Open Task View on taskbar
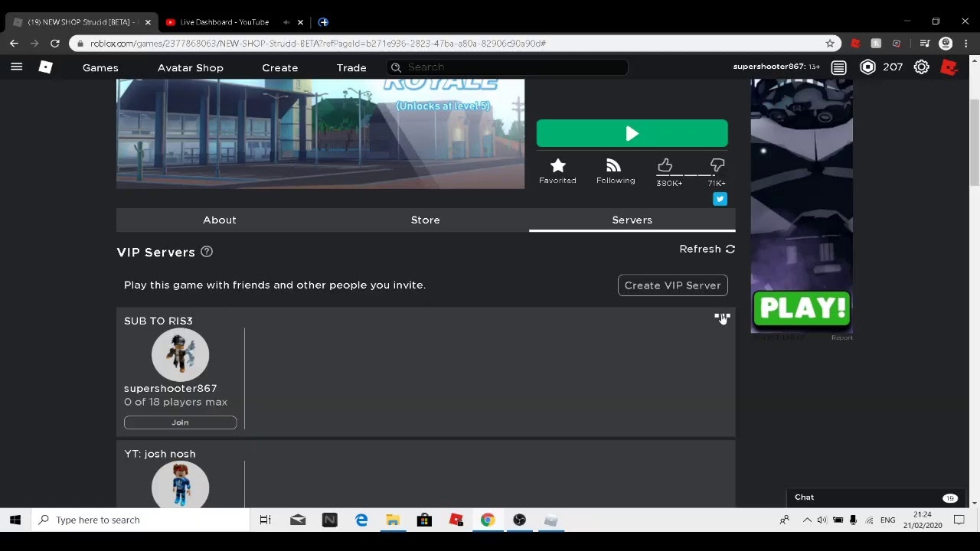Image resolution: width=980 pixels, height=551 pixels. point(265,520)
